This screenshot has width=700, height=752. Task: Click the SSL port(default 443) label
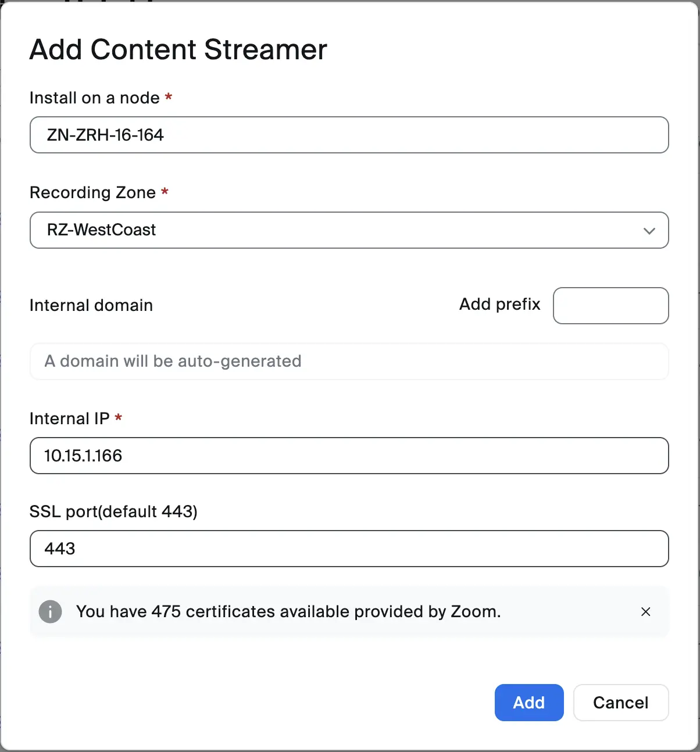coord(113,511)
